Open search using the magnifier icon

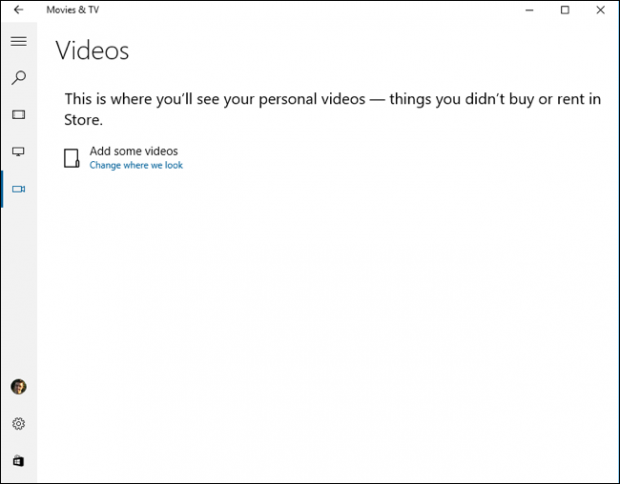18,78
